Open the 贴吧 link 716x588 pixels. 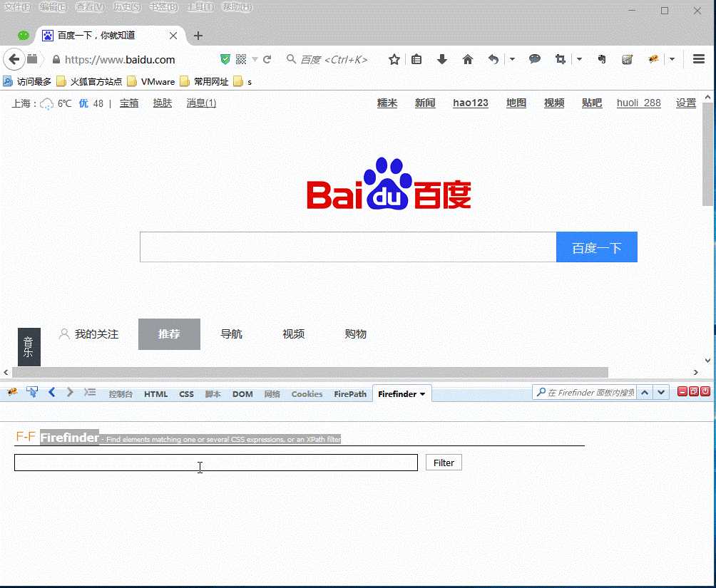tap(592, 103)
